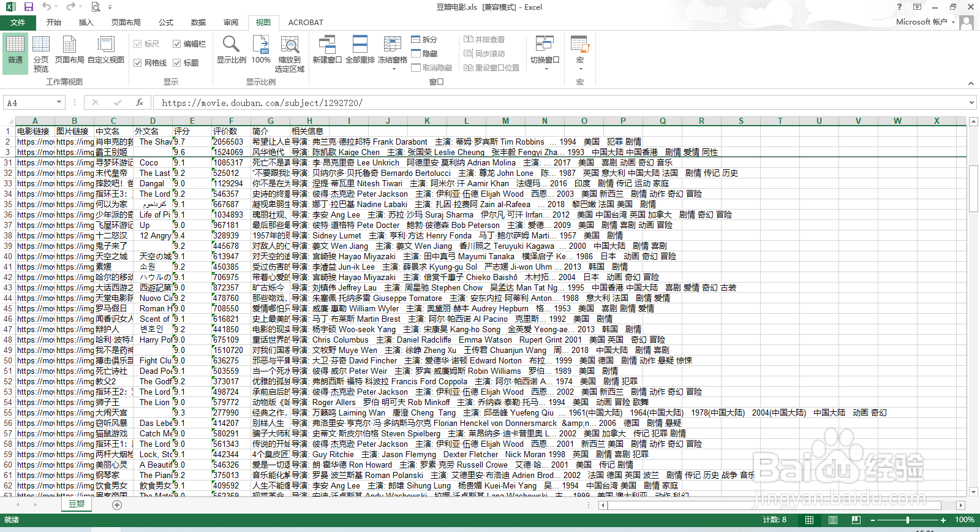Zoom in with the plus button

943,520
